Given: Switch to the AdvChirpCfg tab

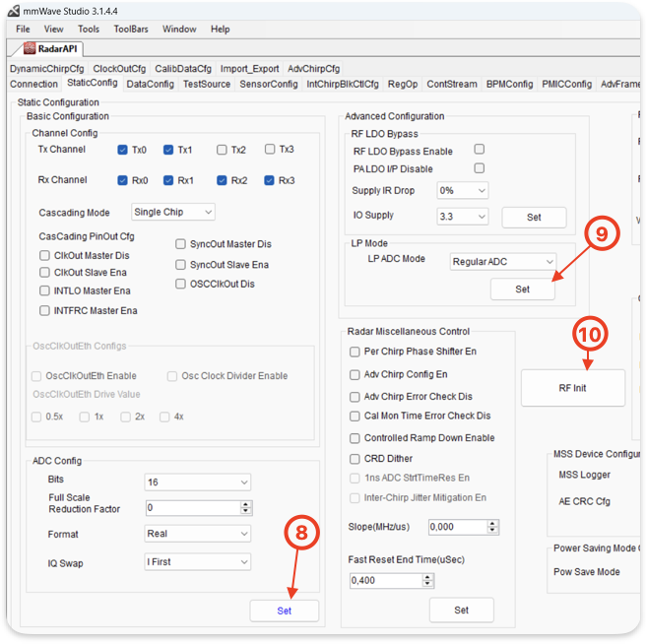Looking at the screenshot, I should pyautogui.click(x=313, y=69).
